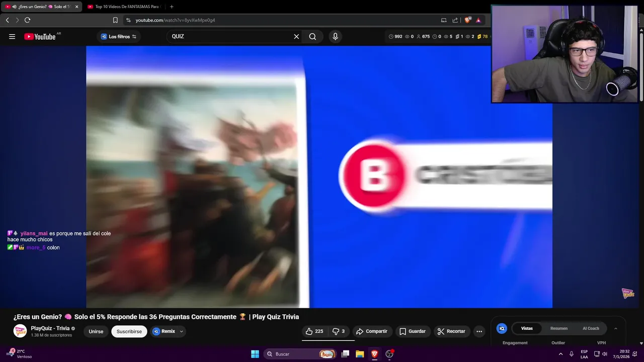
Task: Click the 'Engagement' column label
Action: point(515,343)
